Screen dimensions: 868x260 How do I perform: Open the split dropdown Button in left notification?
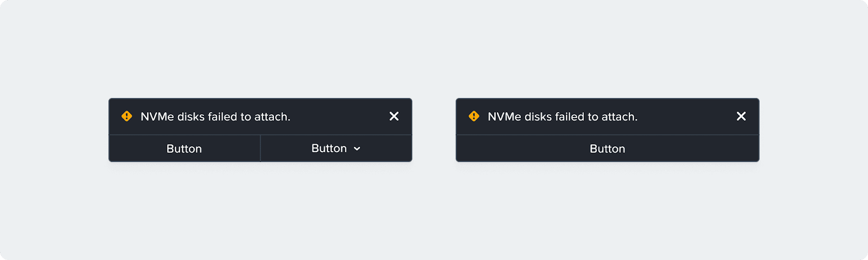[x=329, y=148]
